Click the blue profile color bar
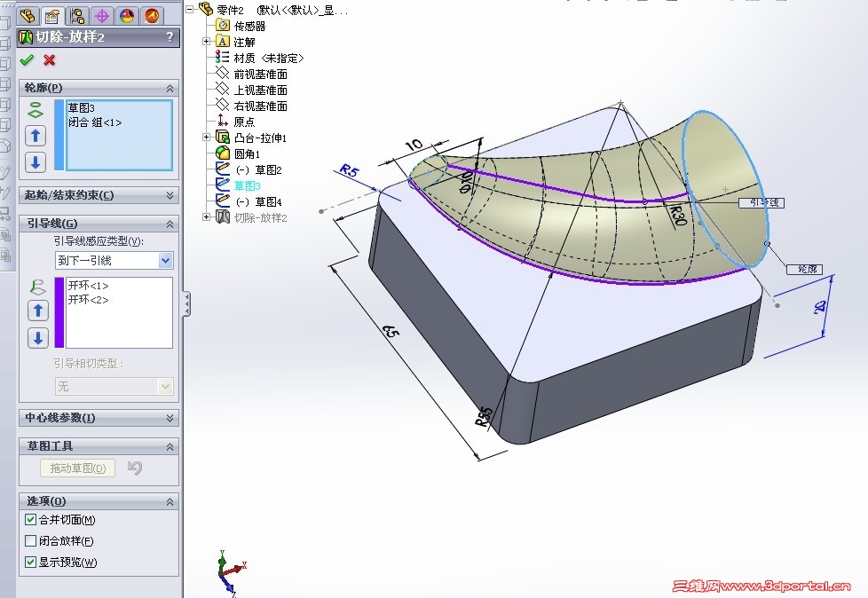The width and height of the screenshot is (868, 598). (x=59, y=135)
